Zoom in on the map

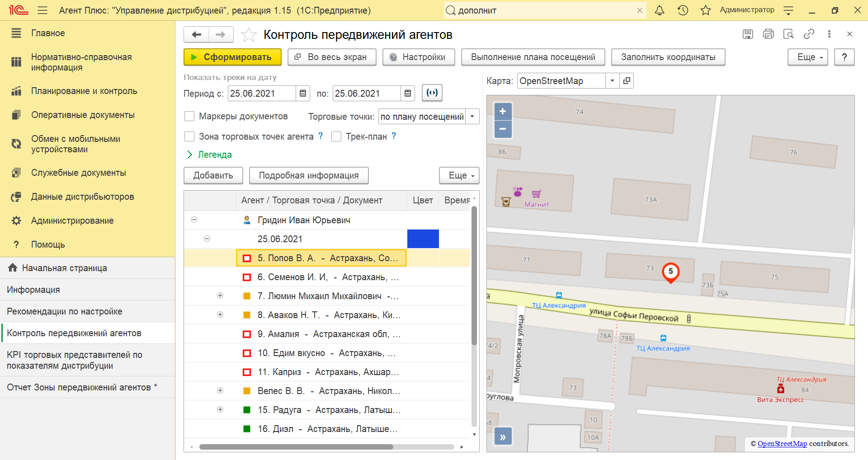[503, 111]
